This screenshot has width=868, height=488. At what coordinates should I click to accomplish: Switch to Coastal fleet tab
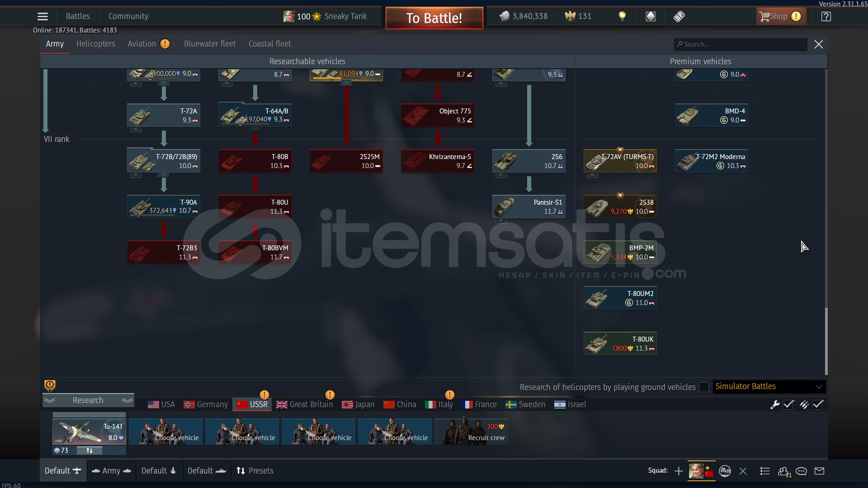click(270, 44)
